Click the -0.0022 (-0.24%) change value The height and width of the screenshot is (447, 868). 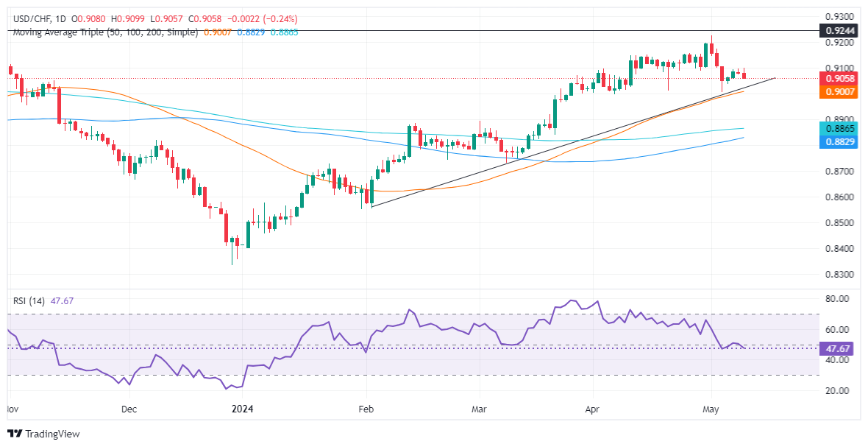(x=267, y=19)
